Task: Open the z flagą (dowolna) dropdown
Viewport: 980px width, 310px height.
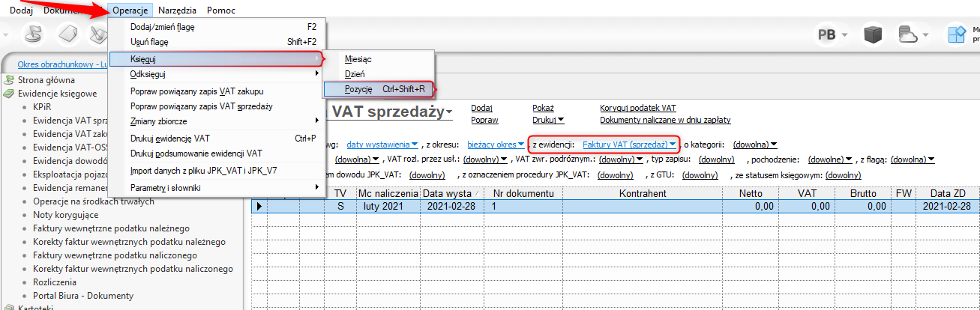Action: (x=913, y=159)
